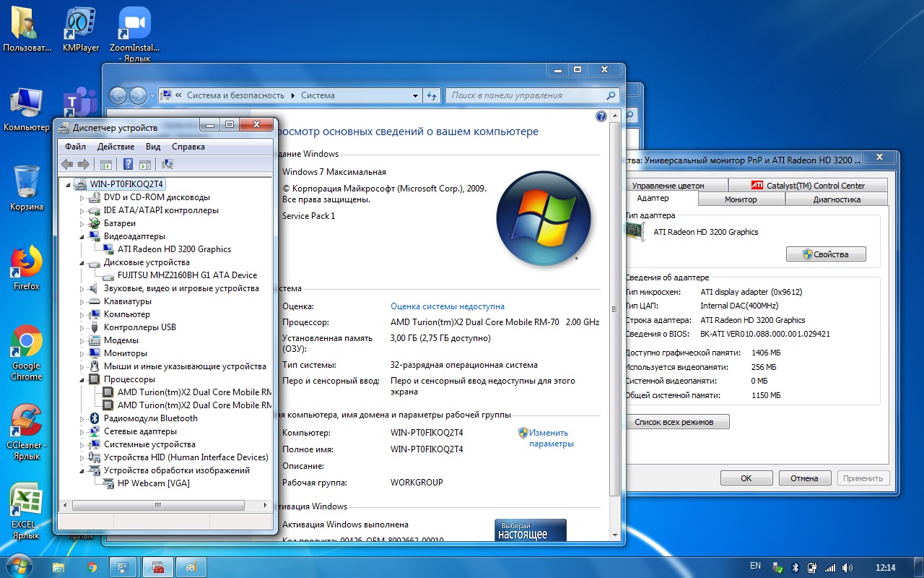Click the Back arrow in Device Manager toolbar

(67, 164)
